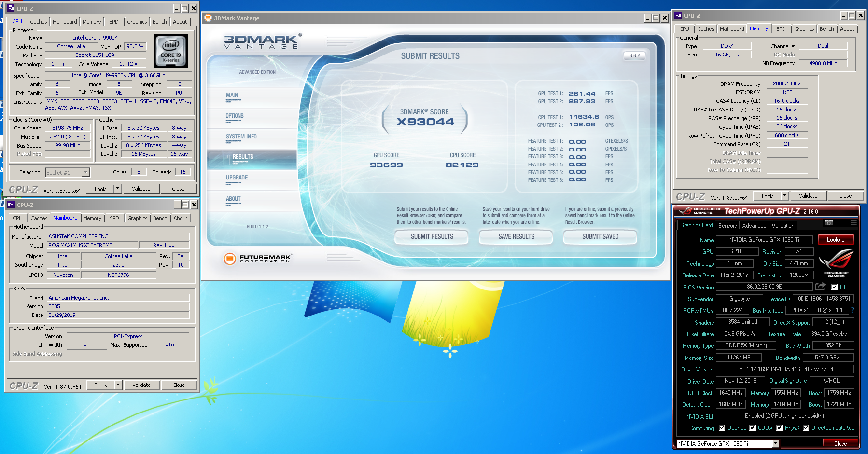The height and width of the screenshot is (454, 868).
Task: Click Validate in the Memory window
Action: 808,196
